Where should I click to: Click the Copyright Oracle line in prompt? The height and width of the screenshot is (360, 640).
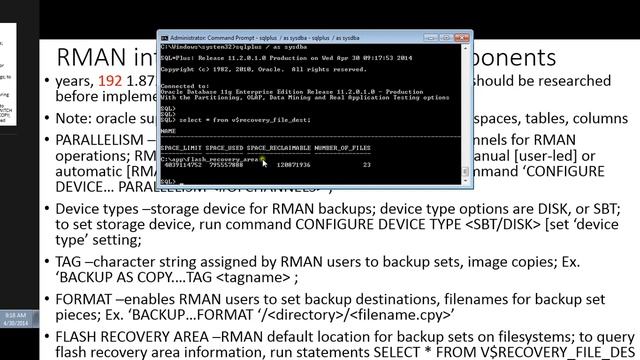point(264,69)
